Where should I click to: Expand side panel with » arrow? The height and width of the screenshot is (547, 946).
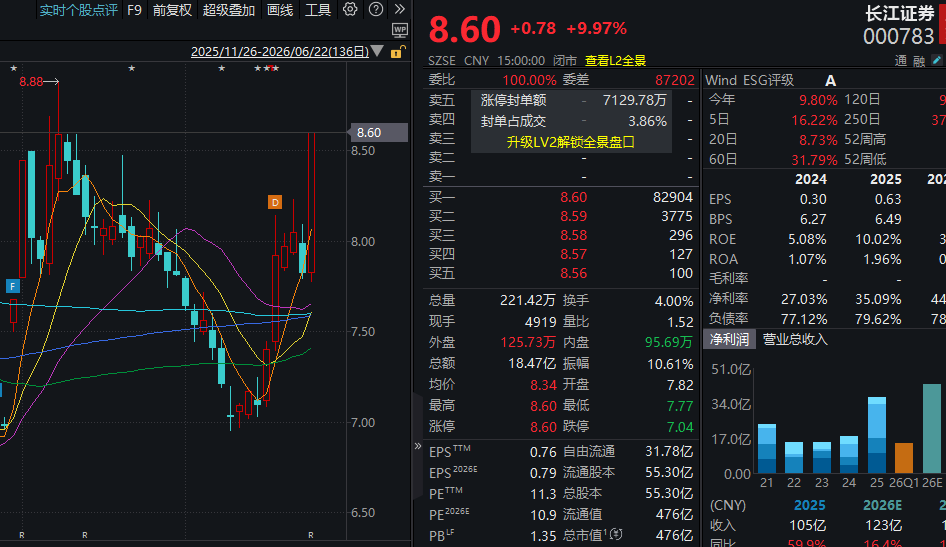pyautogui.click(x=417, y=446)
